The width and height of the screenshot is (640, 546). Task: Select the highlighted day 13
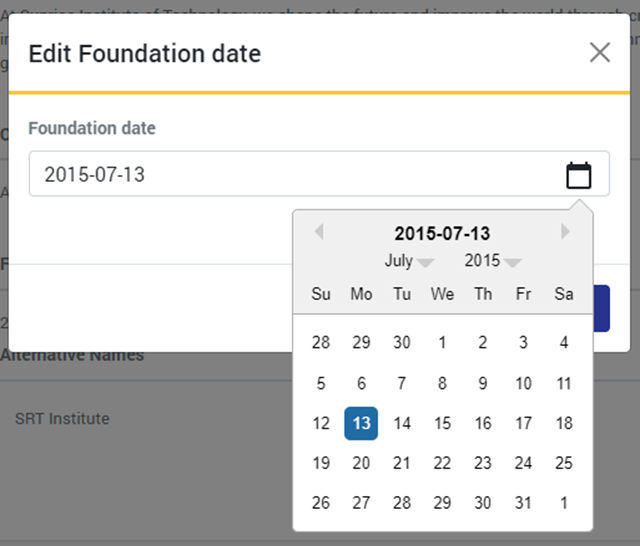click(x=361, y=423)
